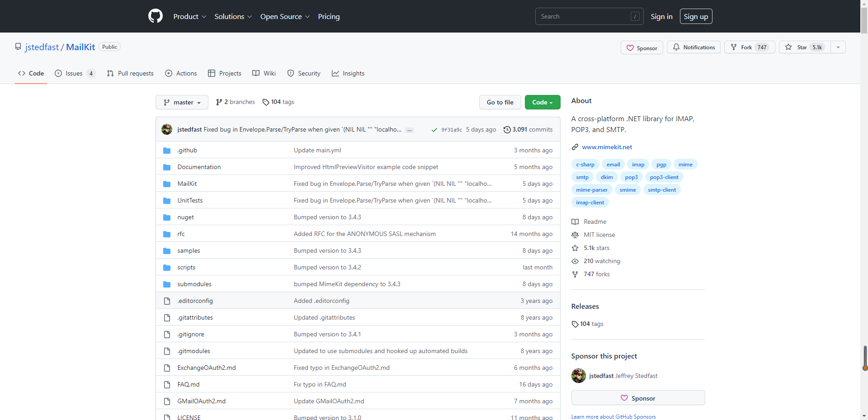Open the GMailOAuth2.md file
This screenshot has width=868, height=420.
coord(202,401)
